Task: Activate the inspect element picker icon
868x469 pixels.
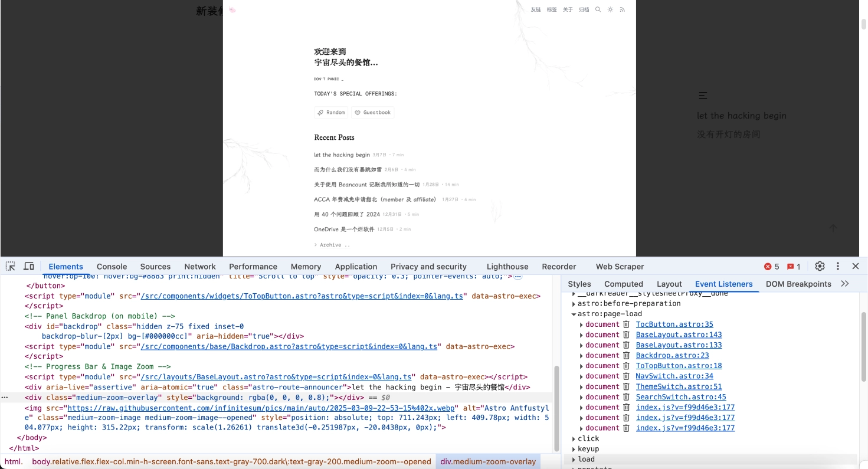Action: click(x=11, y=267)
